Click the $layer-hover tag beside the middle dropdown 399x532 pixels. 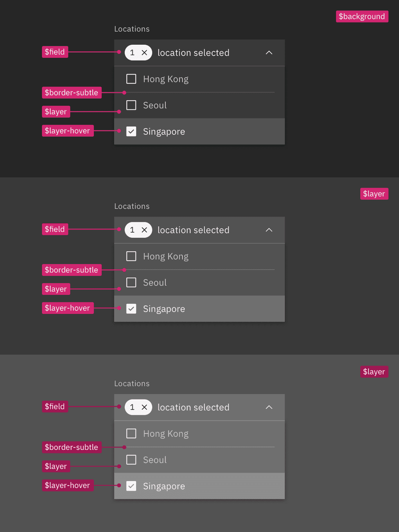68,308
